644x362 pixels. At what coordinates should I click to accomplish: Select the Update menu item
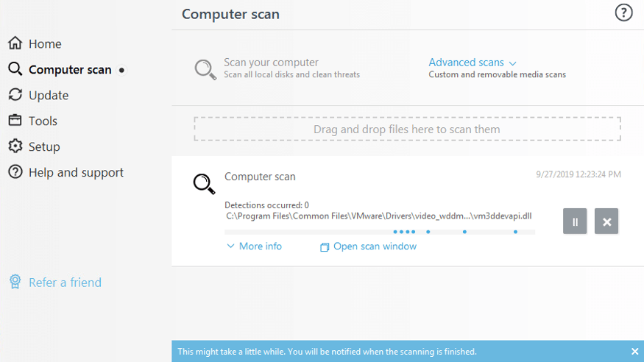pyautogui.click(x=49, y=95)
